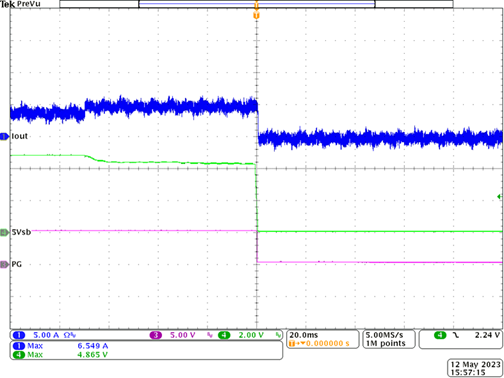Click the 5.00MS/s sample rate readout
Screen dimensions: 504x378
click(384, 335)
